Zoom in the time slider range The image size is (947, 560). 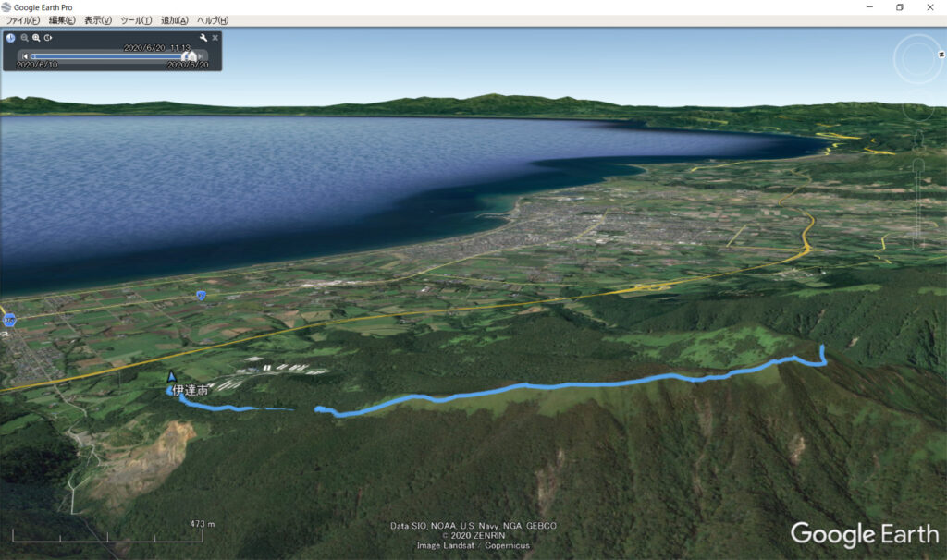click(x=36, y=38)
